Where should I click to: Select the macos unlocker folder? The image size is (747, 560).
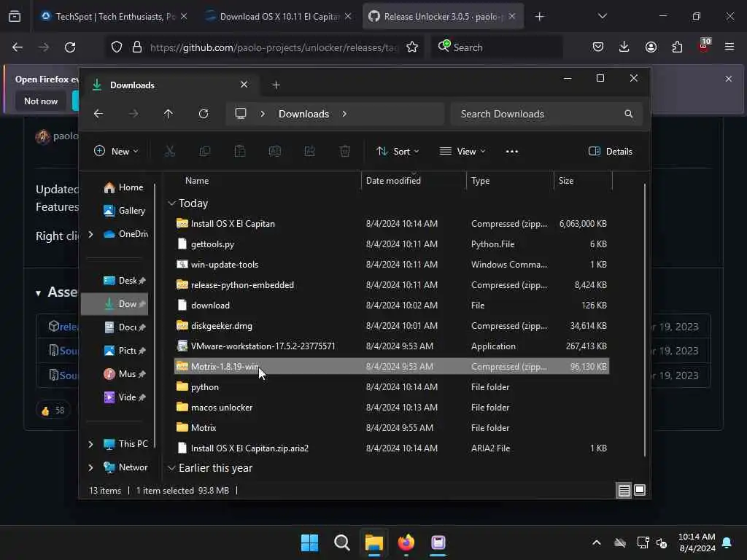click(x=392, y=407)
